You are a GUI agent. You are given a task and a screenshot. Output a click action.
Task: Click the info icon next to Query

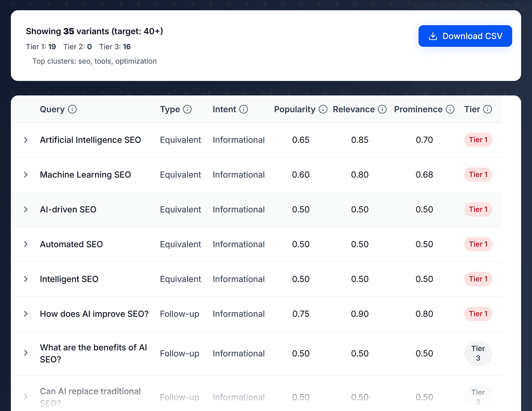point(72,109)
